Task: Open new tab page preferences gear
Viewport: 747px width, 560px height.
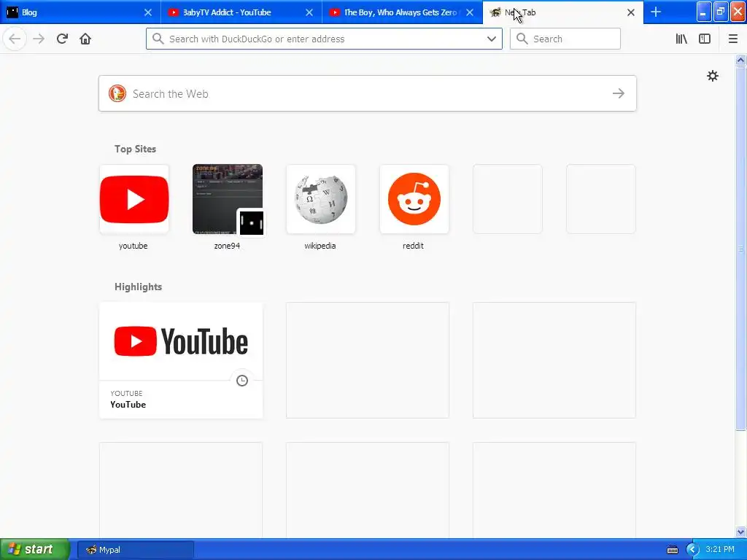Action: tap(712, 76)
